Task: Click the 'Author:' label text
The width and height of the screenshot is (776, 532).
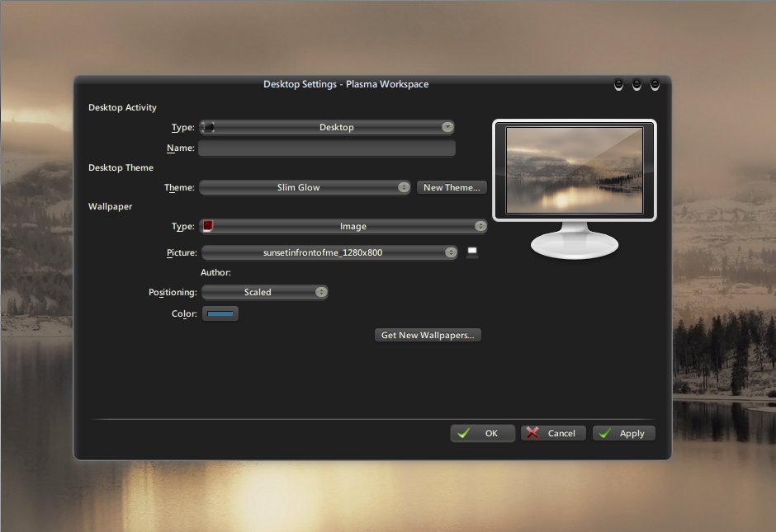Action: click(215, 272)
